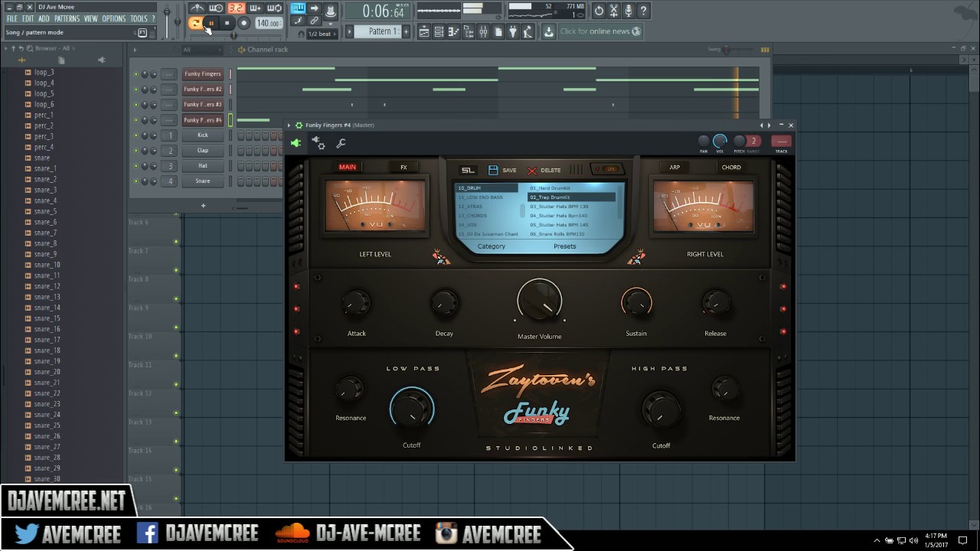Open the typing keyboard to piano keyboard icon

coord(298,9)
